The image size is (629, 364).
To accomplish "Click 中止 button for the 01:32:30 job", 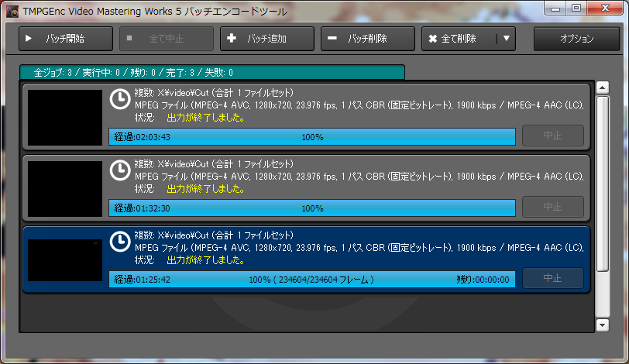I will point(553,207).
